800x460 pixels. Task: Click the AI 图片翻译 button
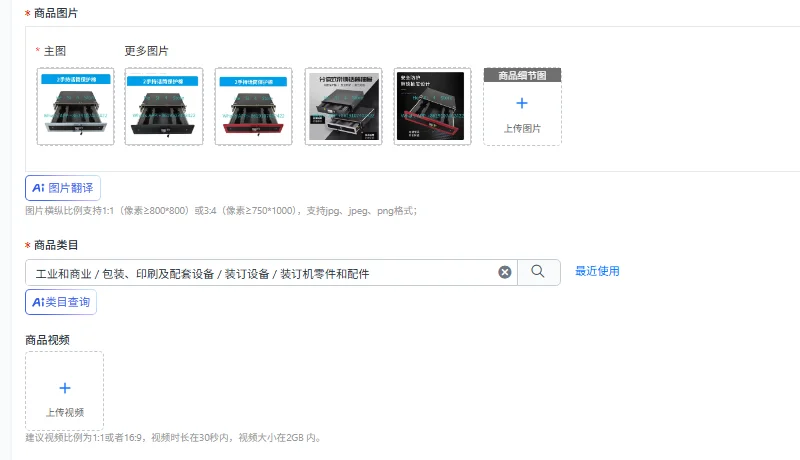[x=63, y=188]
